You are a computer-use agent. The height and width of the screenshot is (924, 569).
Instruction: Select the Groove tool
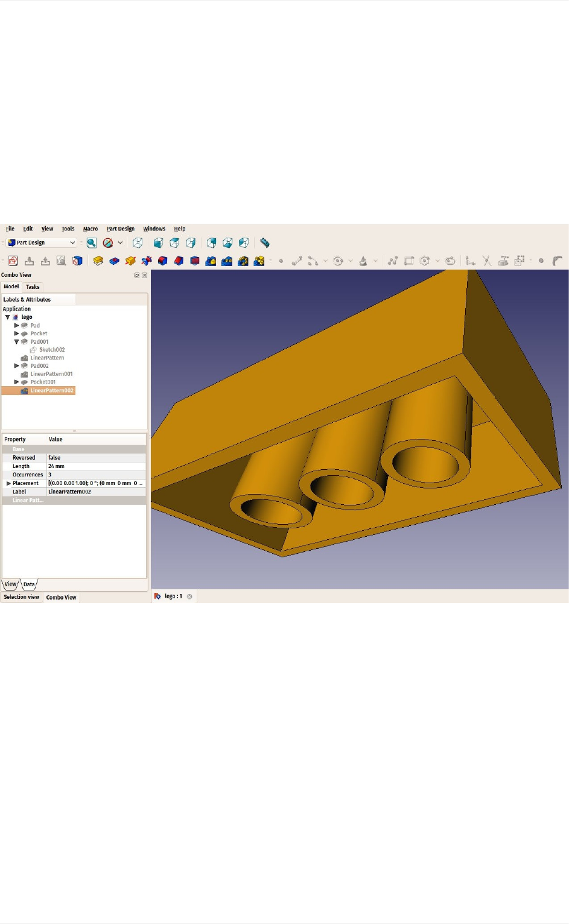coord(147,261)
